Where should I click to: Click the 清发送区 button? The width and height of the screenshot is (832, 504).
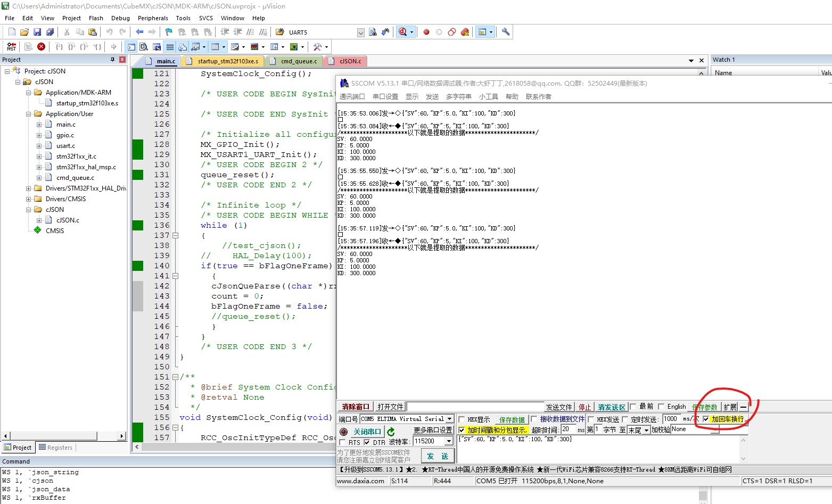point(612,407)
